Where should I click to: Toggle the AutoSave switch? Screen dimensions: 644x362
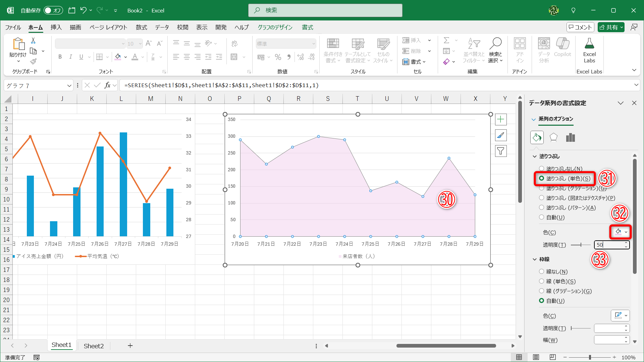pos(53,10)
